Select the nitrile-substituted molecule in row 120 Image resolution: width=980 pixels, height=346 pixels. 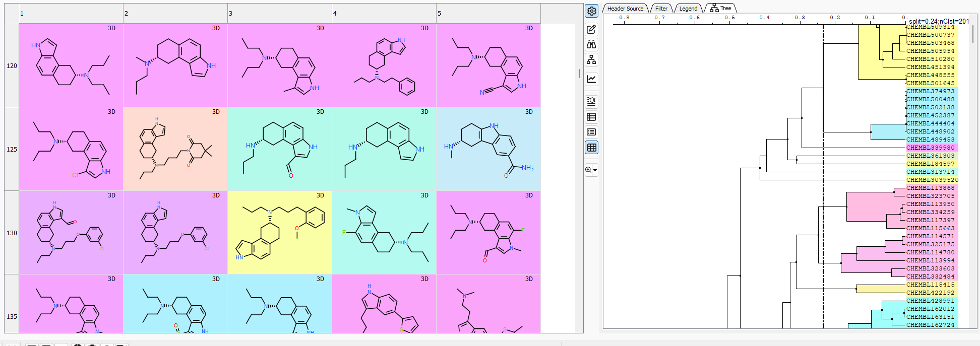coord(488,65)
